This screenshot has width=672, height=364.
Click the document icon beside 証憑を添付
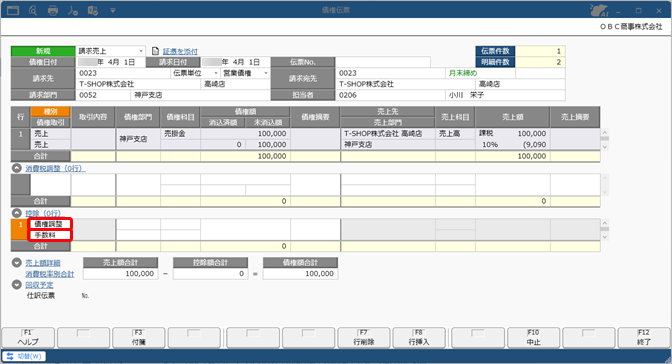155,51
